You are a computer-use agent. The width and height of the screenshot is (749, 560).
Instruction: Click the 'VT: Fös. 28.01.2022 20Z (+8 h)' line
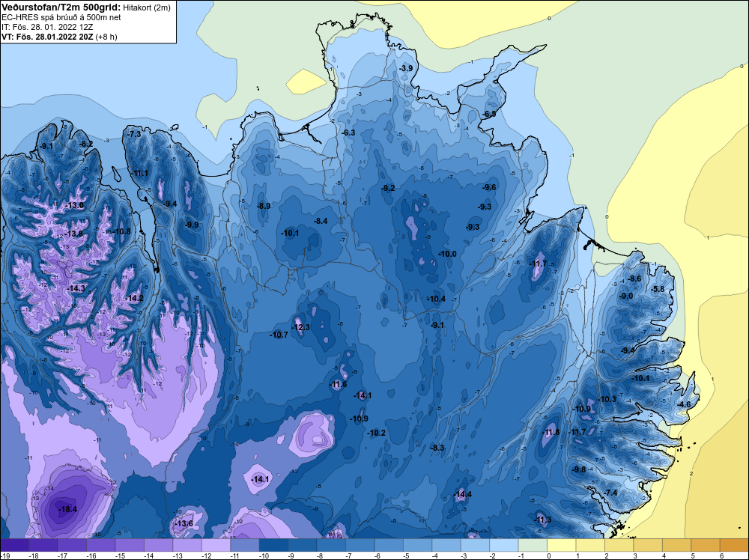pos(59,36)
